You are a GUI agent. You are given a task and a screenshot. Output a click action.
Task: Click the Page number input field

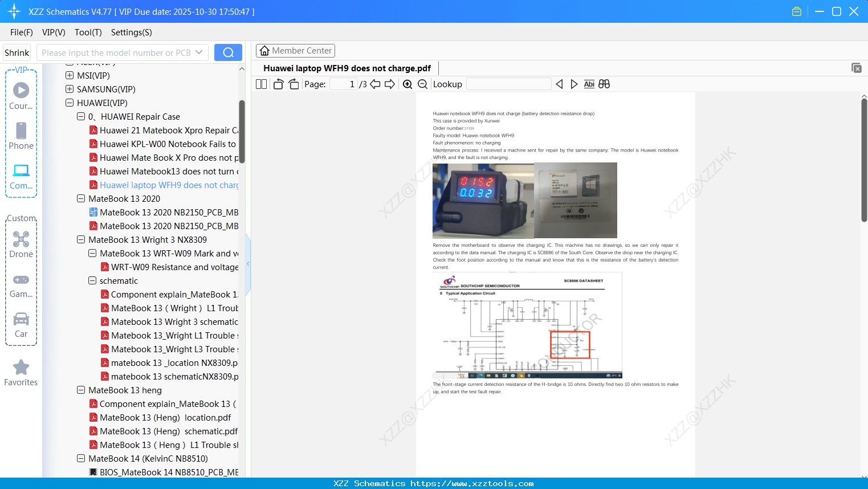click(344, 84)
